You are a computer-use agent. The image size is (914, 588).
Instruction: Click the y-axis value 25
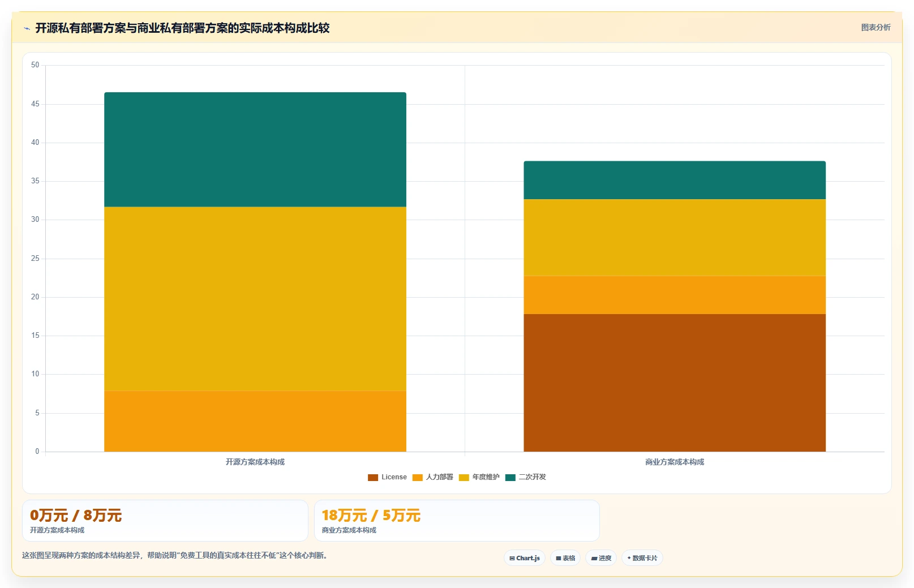[x=35, y=259]
